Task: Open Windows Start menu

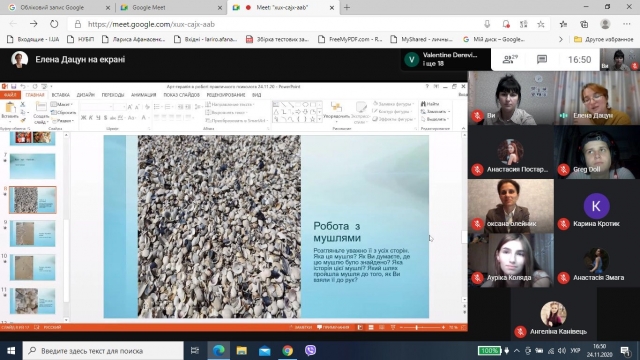Action: click(x=11, y=351)
